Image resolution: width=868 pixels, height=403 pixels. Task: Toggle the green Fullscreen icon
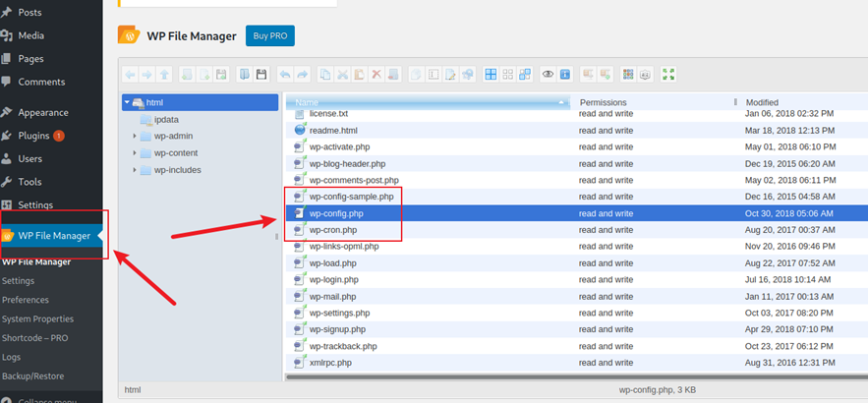pyautogui.click(x=668, y=74)
